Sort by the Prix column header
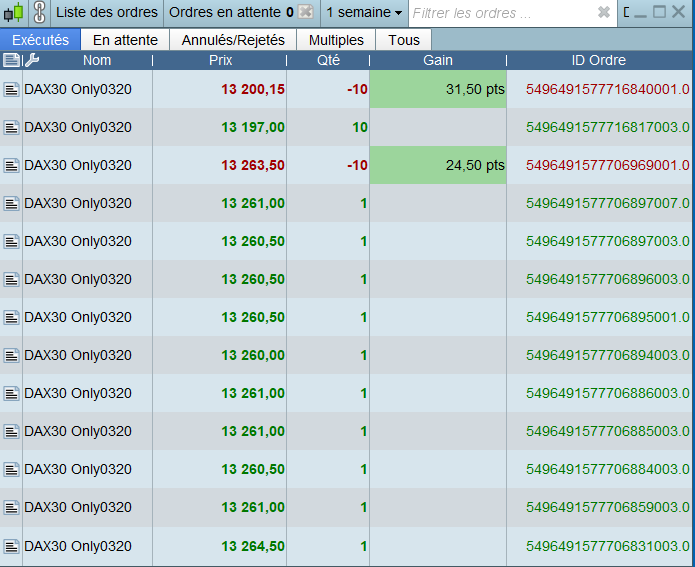The image size is (695, 567). point(220,60)
